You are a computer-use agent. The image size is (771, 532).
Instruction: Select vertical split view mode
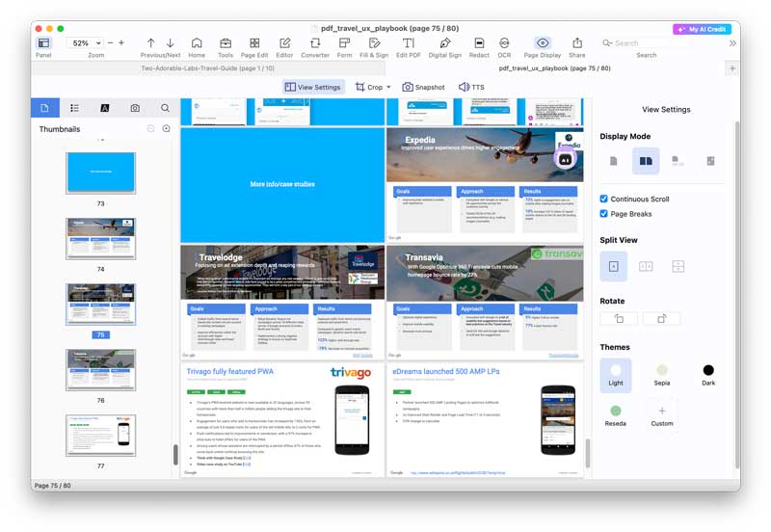(646, 266)
